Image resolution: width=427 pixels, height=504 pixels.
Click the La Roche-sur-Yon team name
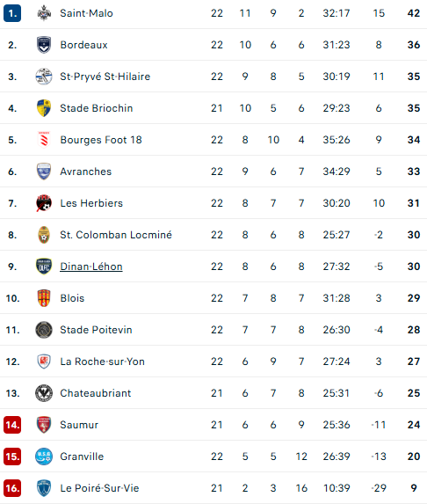(103, 362)
